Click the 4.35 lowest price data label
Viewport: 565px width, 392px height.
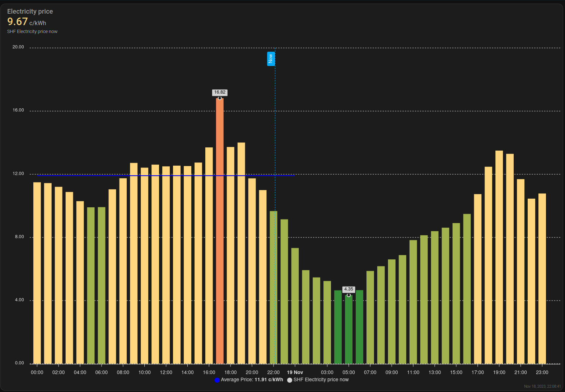point(349,289)
